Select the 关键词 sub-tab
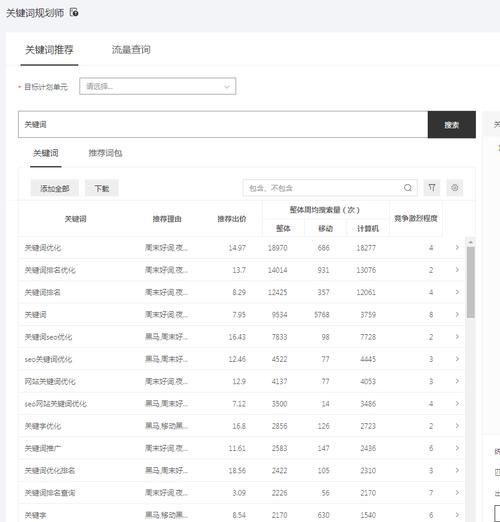500x522 pixels. (46, 153)
